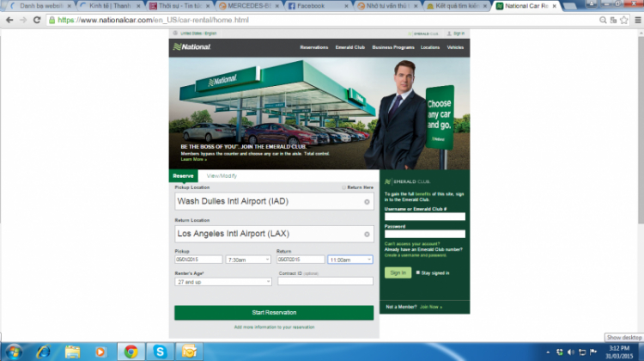Click the Pickup Location input field

(274, 201)
